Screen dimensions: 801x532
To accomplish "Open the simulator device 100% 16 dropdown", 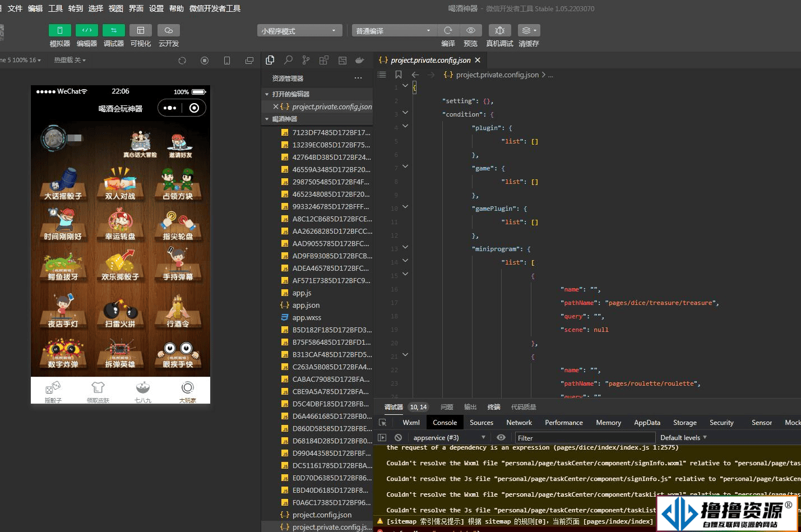I will [21, 60].
